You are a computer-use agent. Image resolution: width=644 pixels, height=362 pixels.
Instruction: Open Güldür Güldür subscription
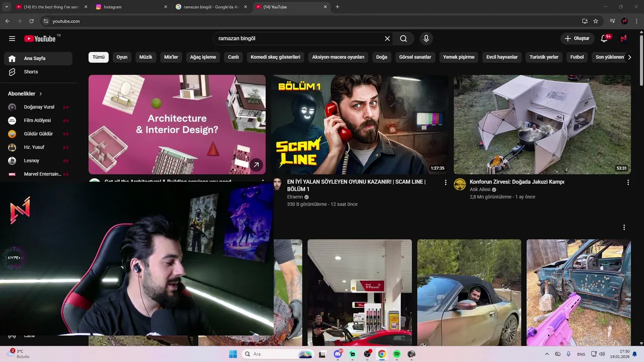pyautogui.click(x=38, y=134)
